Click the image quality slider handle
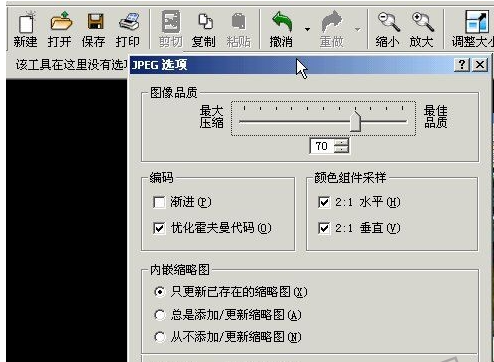 point(355,121)
